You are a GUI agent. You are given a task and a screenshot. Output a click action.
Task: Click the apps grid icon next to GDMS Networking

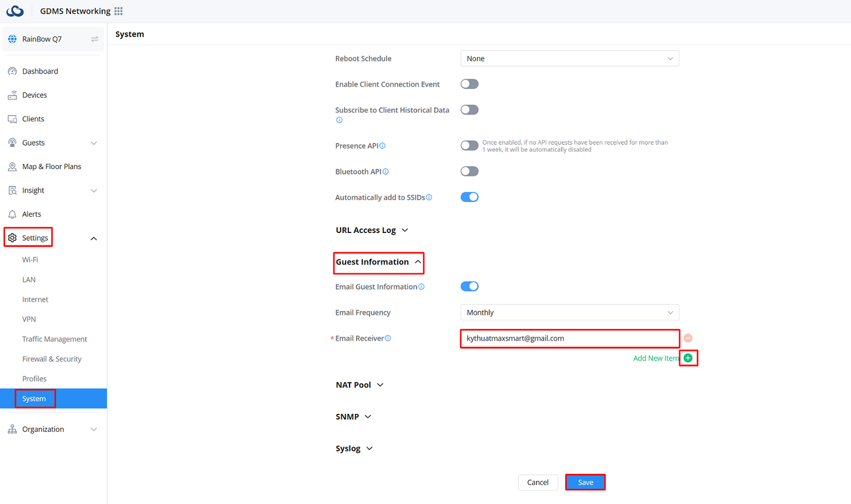point(118,10)
